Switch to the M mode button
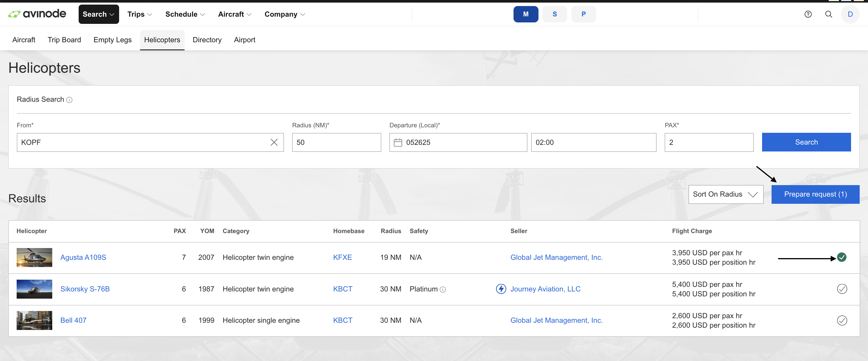Image resolution: width=868 pixels, height=361 pixels. (526, 14)
